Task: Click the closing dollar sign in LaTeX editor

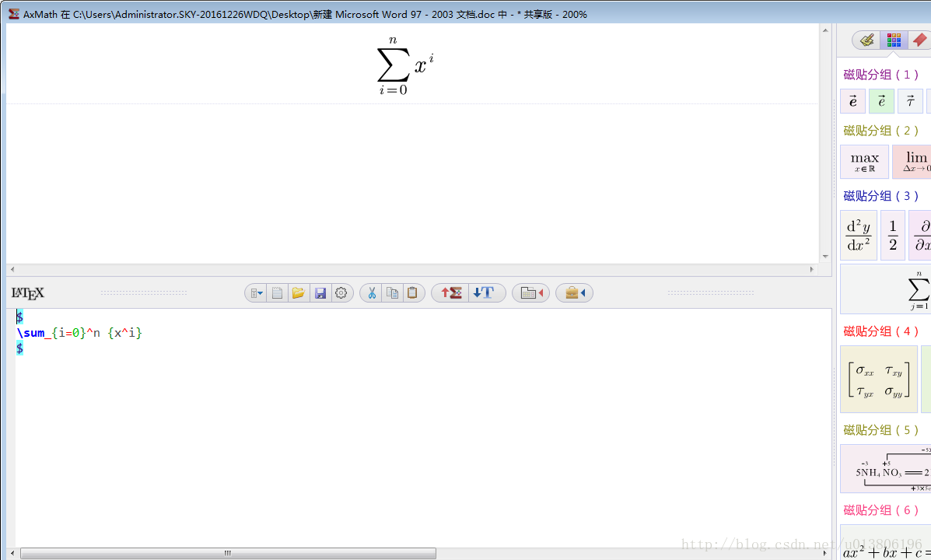Action: 19,348
